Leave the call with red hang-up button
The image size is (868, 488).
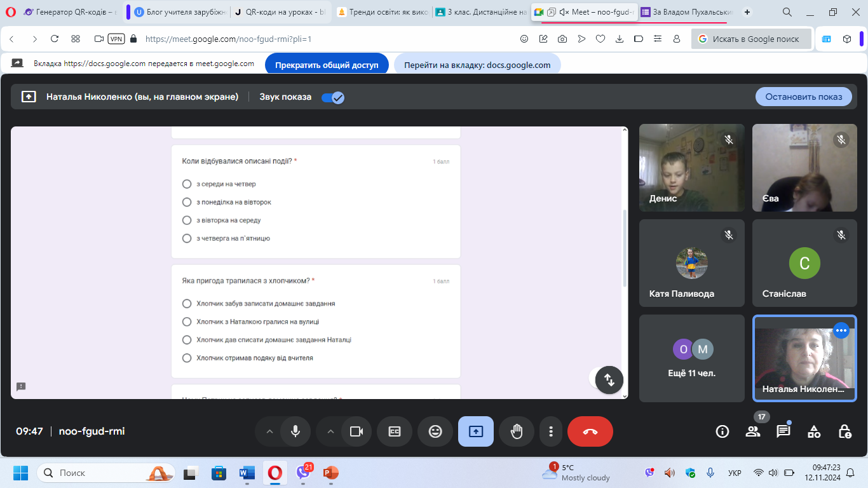590,431
